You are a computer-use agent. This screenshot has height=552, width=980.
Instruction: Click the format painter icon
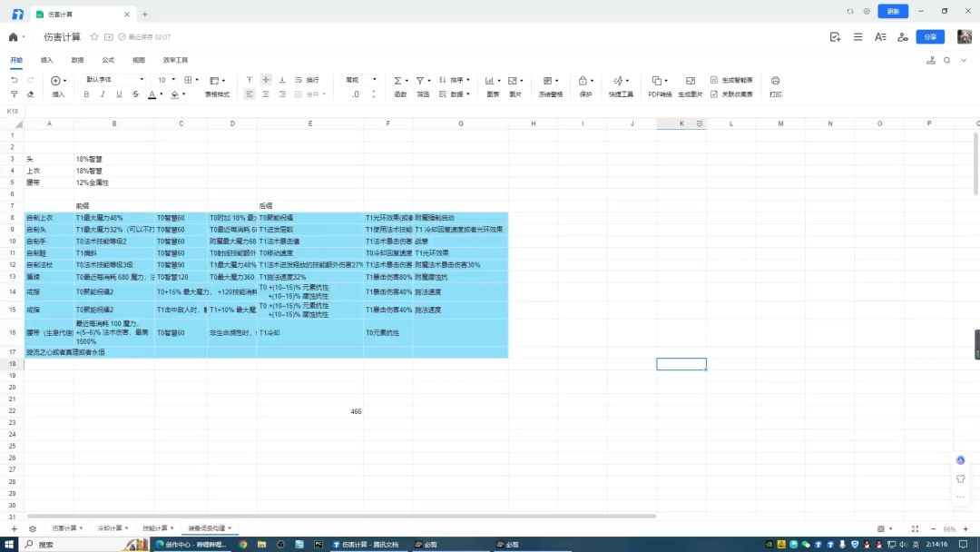point(14,94)
